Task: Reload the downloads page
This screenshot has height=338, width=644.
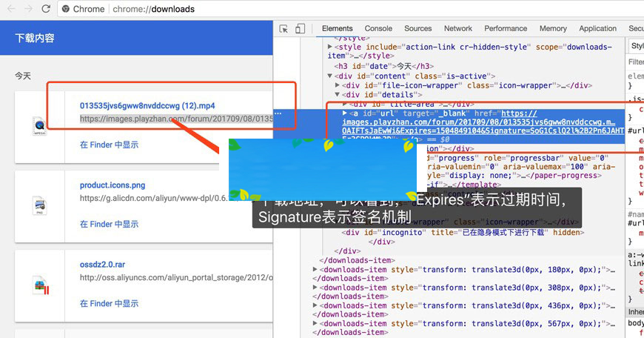Action: point(45,9)
